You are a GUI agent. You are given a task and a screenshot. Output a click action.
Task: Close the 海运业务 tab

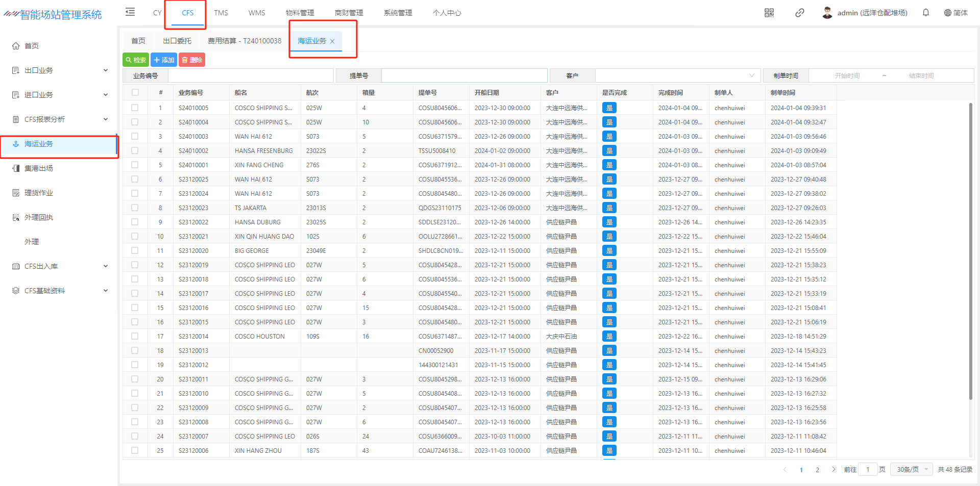pos(332,41)
